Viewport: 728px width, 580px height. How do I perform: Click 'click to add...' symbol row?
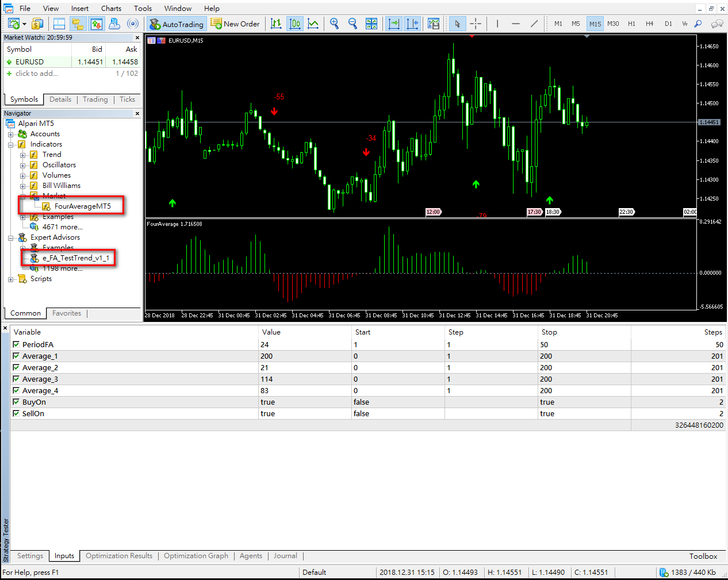pos(72,74)
